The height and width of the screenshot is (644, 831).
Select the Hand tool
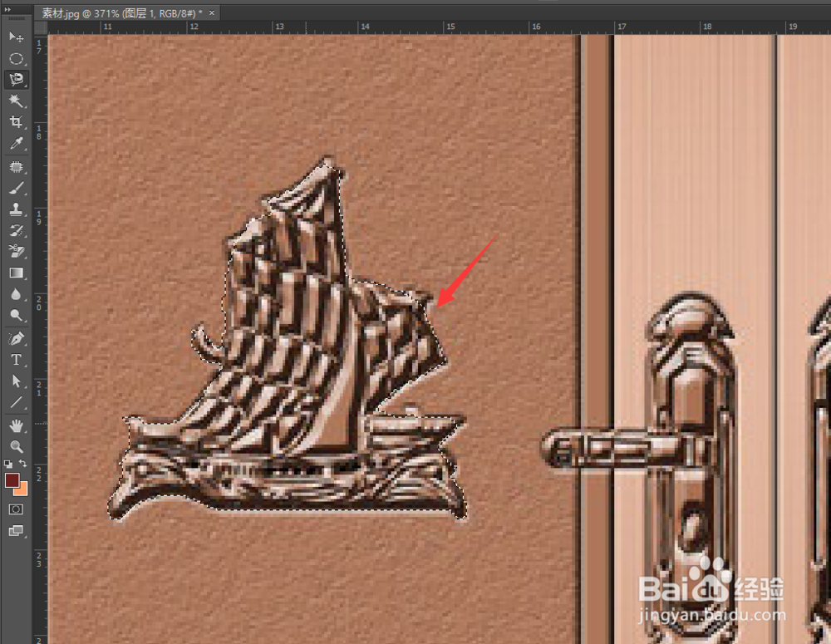point(16,425)
